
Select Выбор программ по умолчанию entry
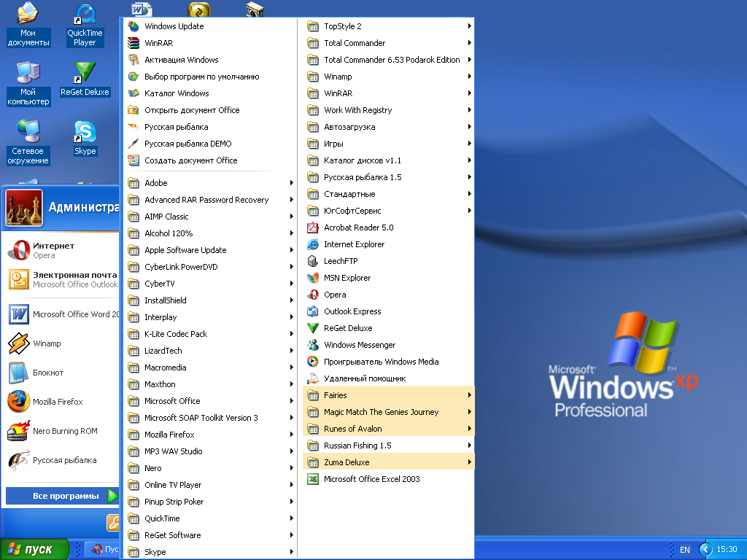[209, 77]
